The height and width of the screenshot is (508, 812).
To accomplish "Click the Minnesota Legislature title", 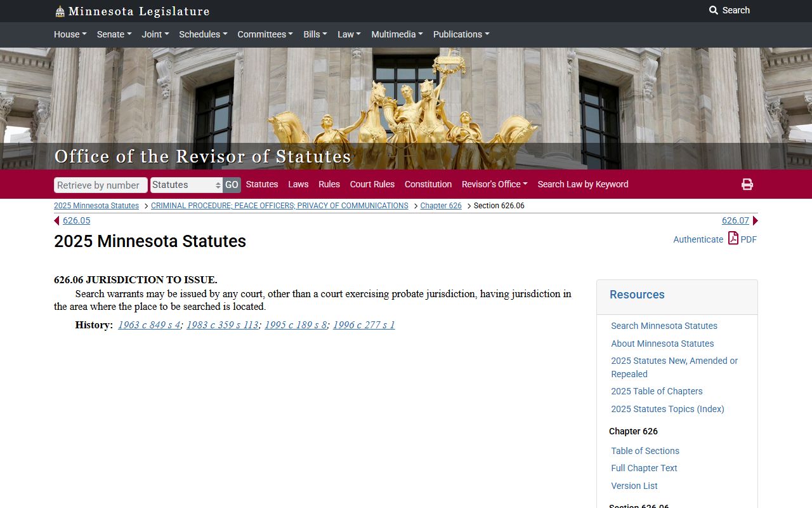I will [139, 11].
